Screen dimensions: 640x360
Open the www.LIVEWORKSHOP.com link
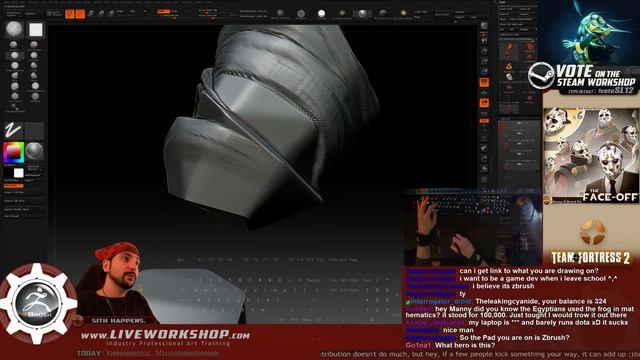[x=165, y=336]
